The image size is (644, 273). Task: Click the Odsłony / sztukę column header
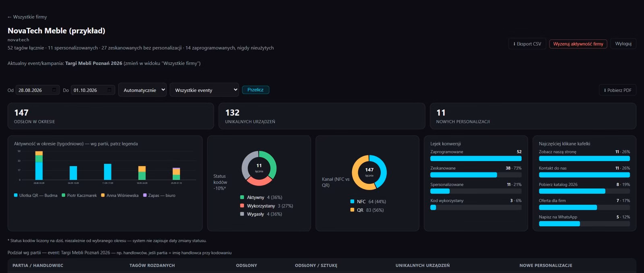[316, 265]
